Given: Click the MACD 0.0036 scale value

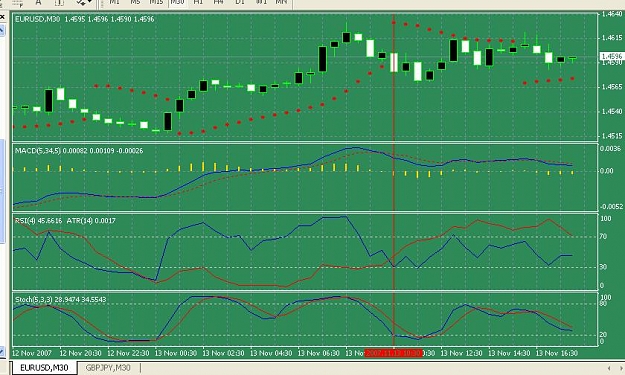Looking at the screenshot, I should pyautogui.click(x=610, y=149).
